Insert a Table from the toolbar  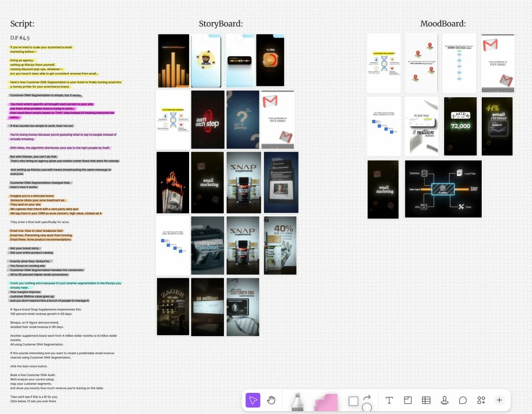[426, 400]
